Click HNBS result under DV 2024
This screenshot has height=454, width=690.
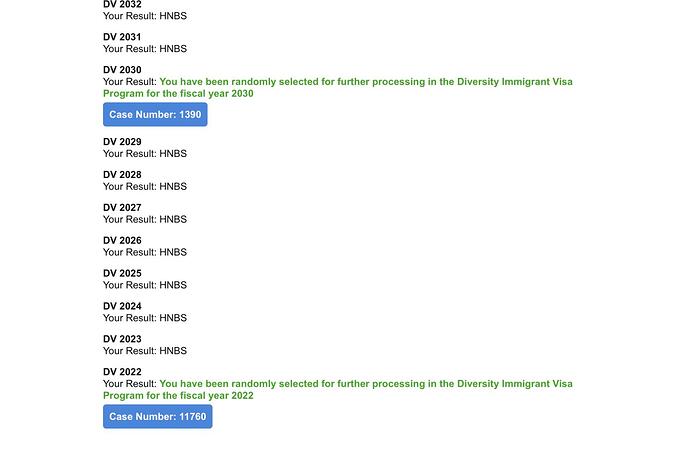(173, 318)
